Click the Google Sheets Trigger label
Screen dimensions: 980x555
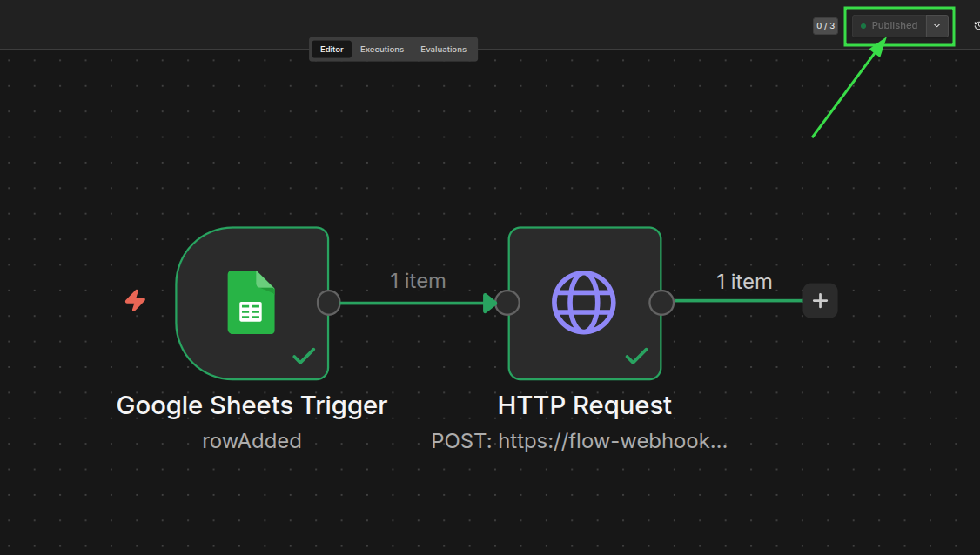(x=252, y=405)
